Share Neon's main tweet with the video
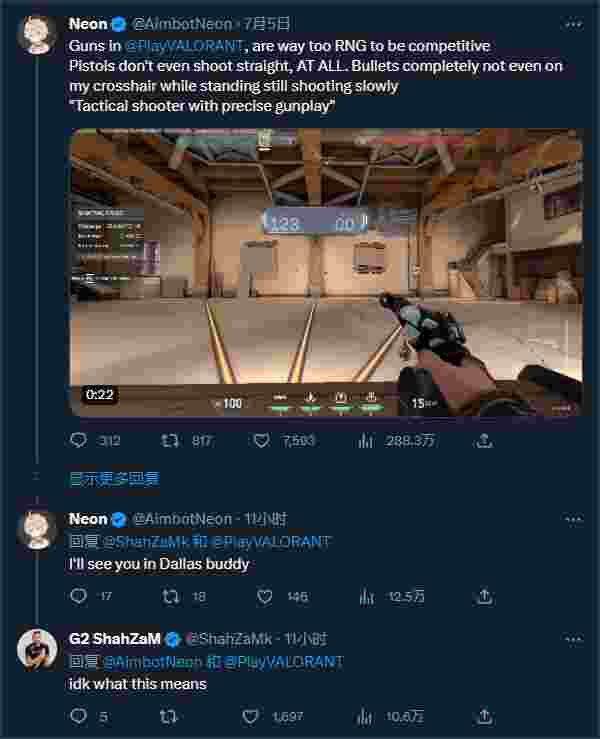This screenshot has width=600, height=739. (484, 440)
